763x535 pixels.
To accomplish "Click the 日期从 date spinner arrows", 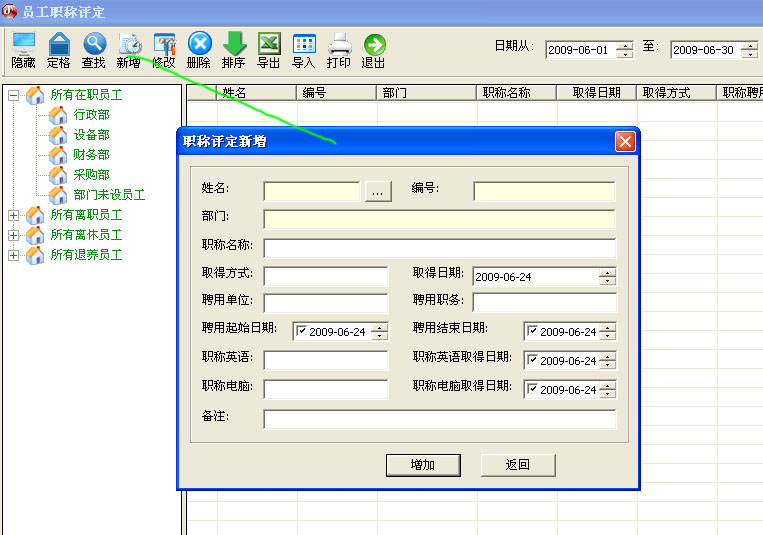I will click(624, 50).
